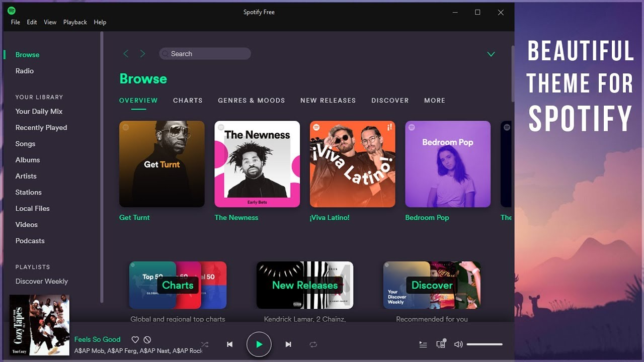644x362 pixels.
Task: Open Stations in your library
Action: pyautogui.click(x=29, y=192)
